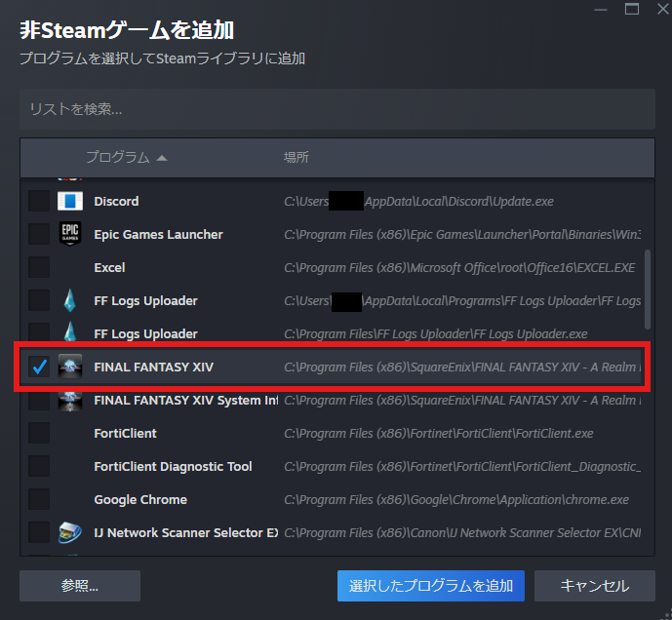This screenshot has width=672, height=620.
Task: Click the FortiClient_Diagnostic_ location path
Action: tap(462, 466)
